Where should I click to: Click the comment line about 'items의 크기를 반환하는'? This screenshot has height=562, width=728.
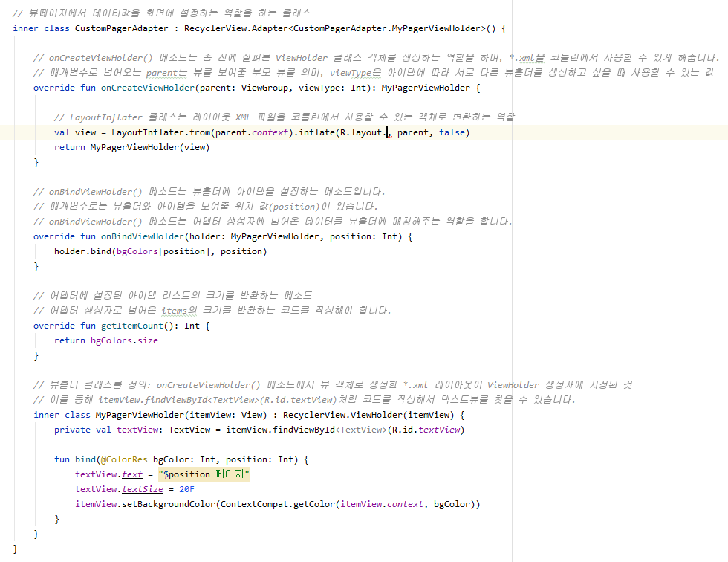[212, 310]
